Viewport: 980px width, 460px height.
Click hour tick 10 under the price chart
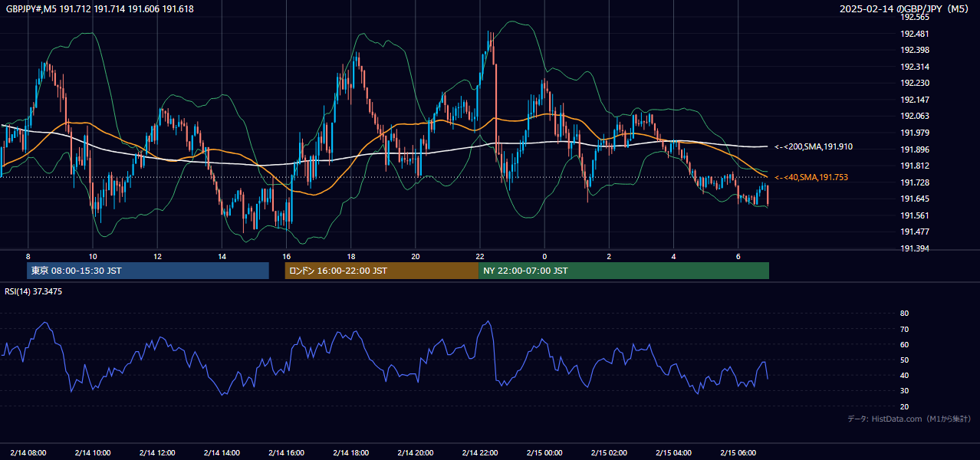tap(93, 256)
